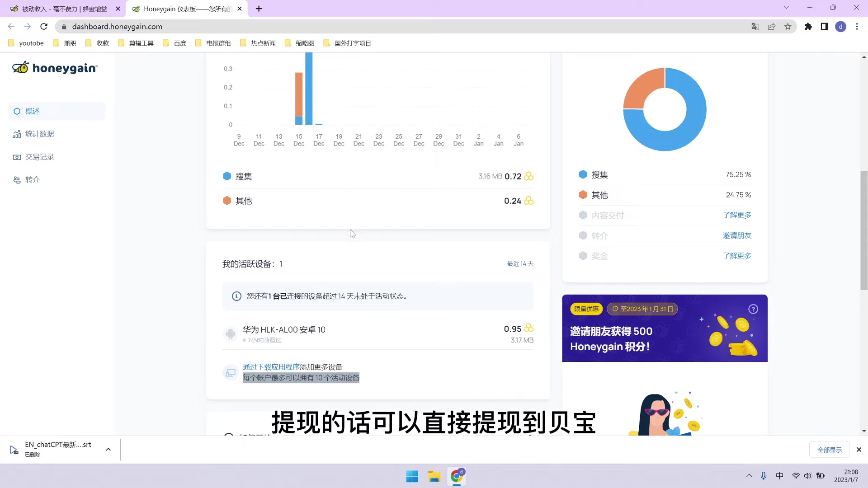
Task: Click microphone icon in system tray
Action: 764,476
